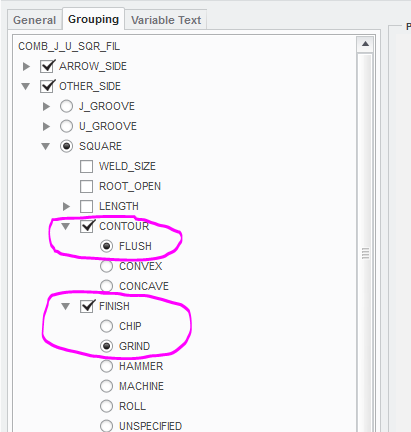Expand the LENGTH node arrow

(66, 206)
